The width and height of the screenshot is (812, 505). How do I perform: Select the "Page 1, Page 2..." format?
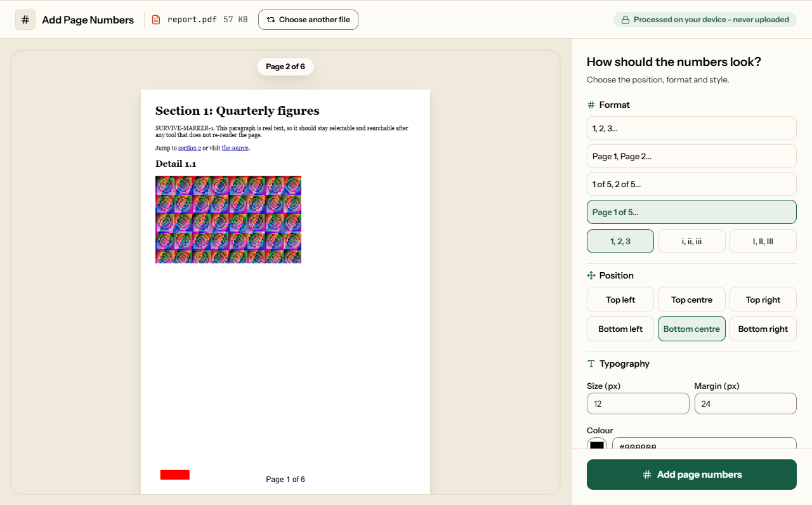tap(691, 156)
